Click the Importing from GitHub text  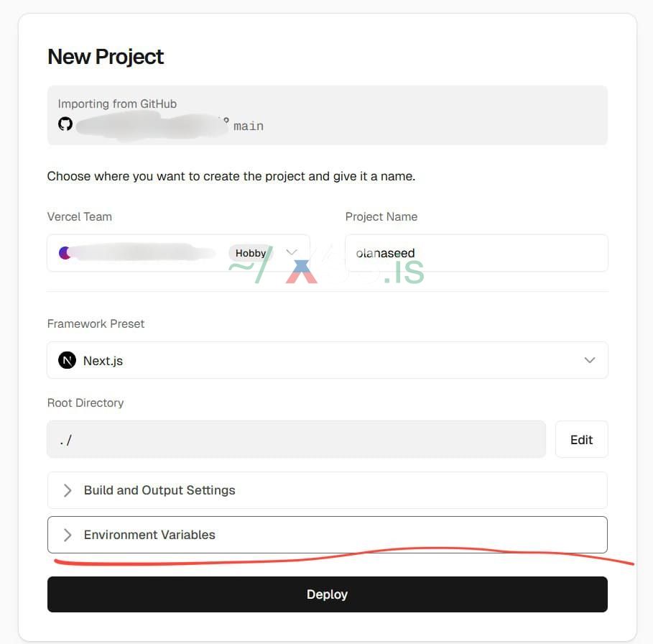point(117,103)
